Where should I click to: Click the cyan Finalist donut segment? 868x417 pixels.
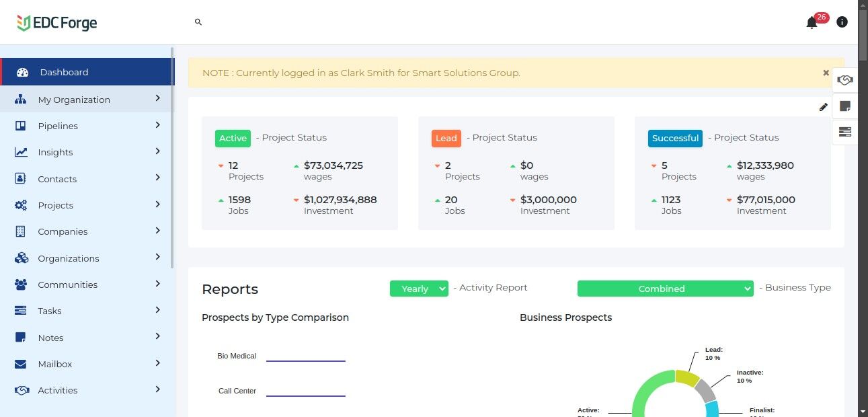712,409
